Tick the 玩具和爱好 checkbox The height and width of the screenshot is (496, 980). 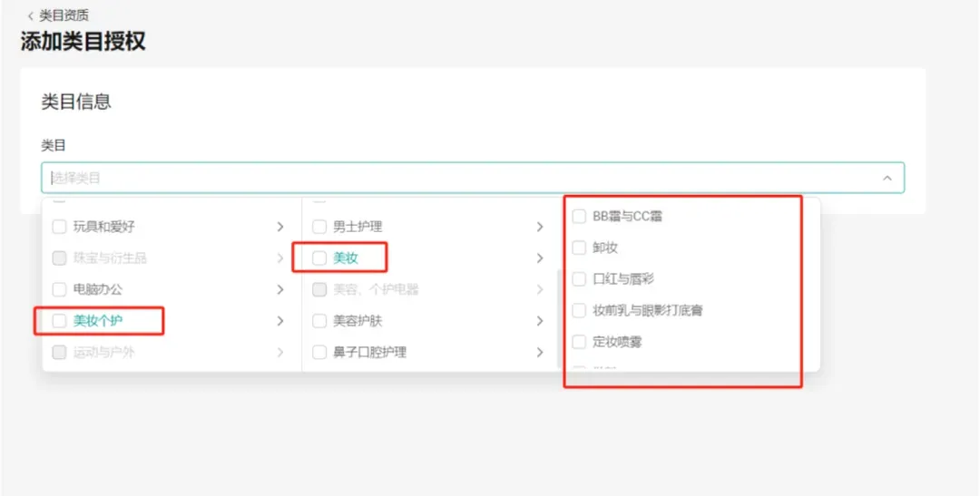point(59,227)
